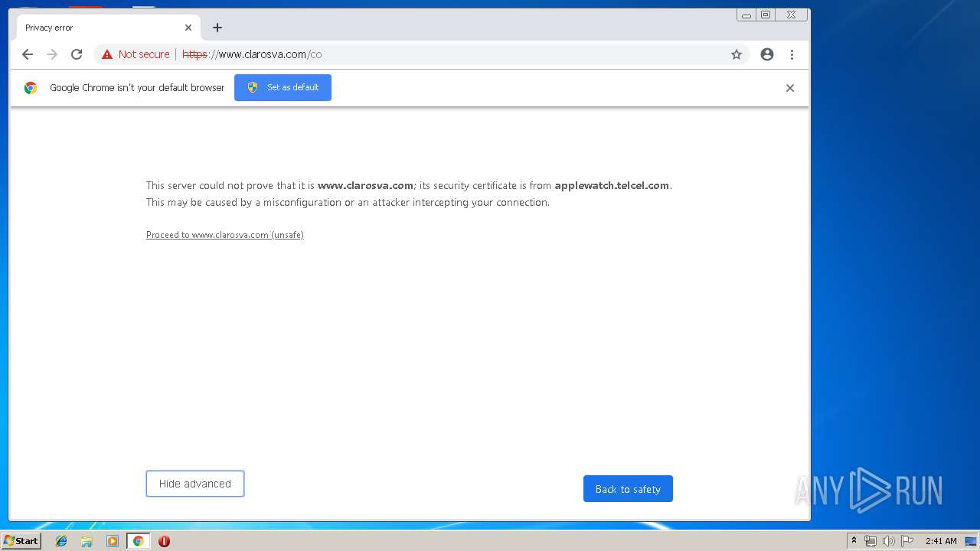The image size is (980, 551).
Task: Select the Privacy error tab
Action: click(108, 28)
